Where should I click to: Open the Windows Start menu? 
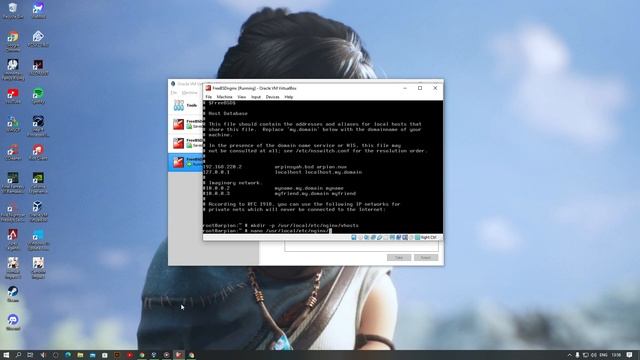coord(6,355)
